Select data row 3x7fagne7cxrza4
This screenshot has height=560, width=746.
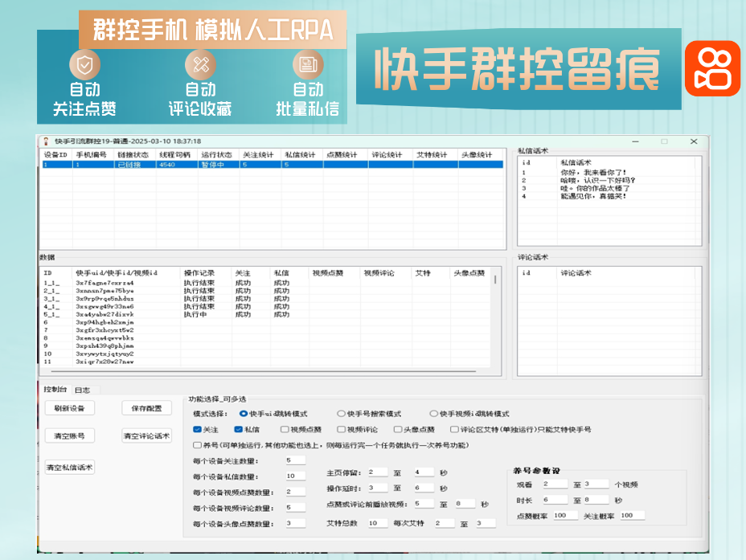click(x=265, y=283)
